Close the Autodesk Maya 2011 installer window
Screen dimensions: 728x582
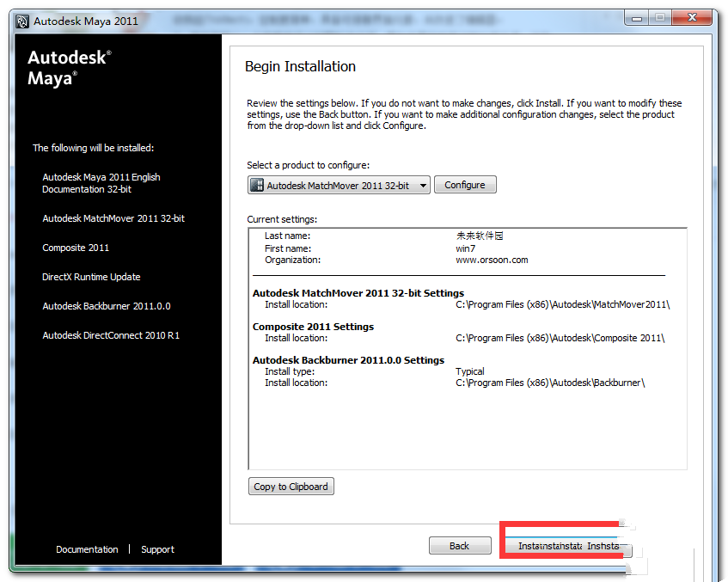point(692,18)
